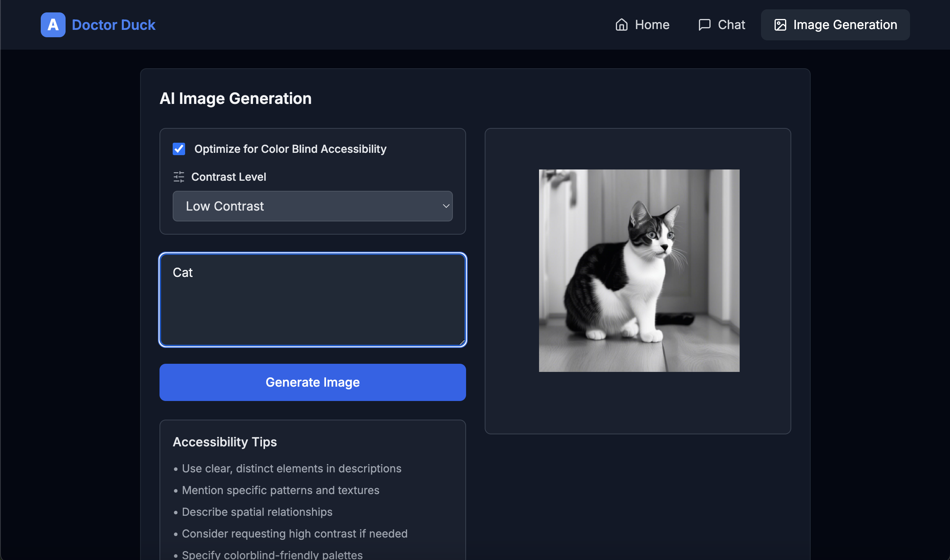Click the AI Image Generation heading
Image resolution: width=950 pixels, height=560 pixels.
[x=236, y=99]
